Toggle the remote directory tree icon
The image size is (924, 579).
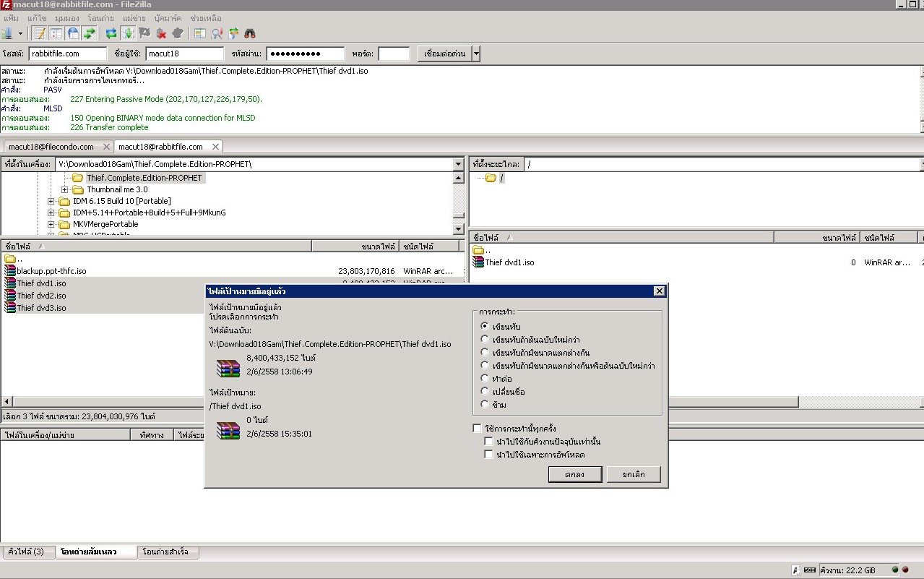pyautogui.click(x=73, y=33)
